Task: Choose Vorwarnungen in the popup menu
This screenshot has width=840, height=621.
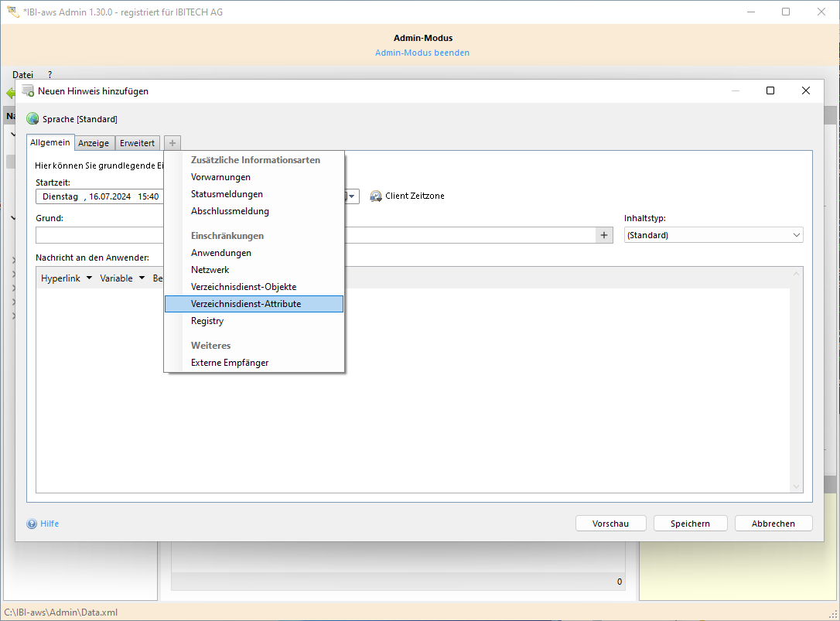Action: pyautogui.click(x=220, y=177)
